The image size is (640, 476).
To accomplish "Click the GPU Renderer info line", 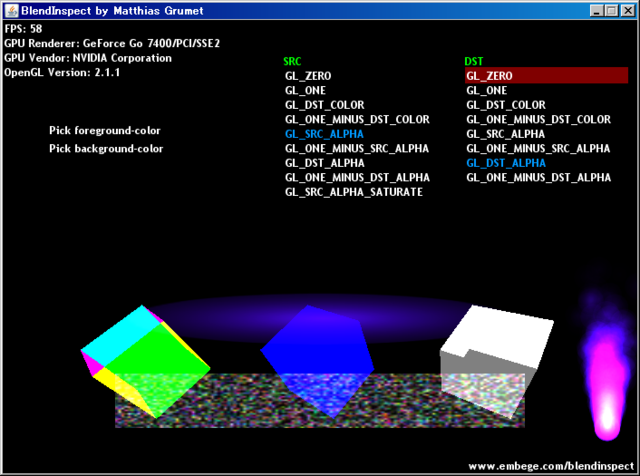I will tap(112, 43).
